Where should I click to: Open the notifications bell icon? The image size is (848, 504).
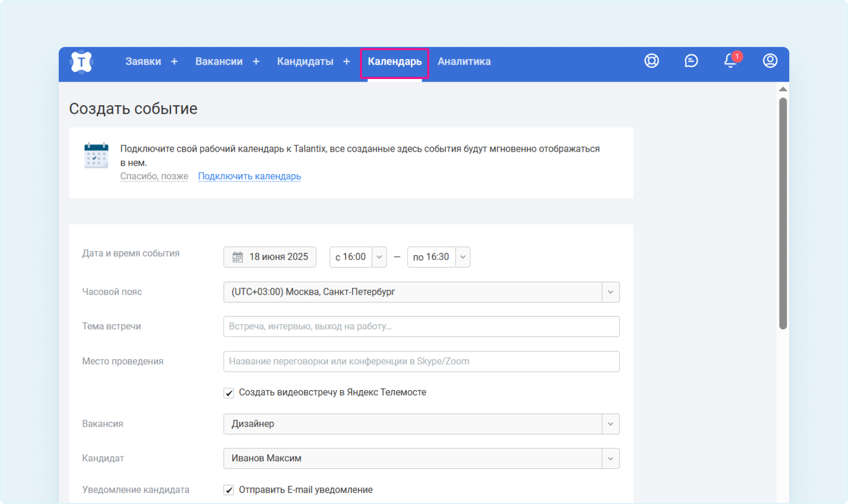point(731,60)
